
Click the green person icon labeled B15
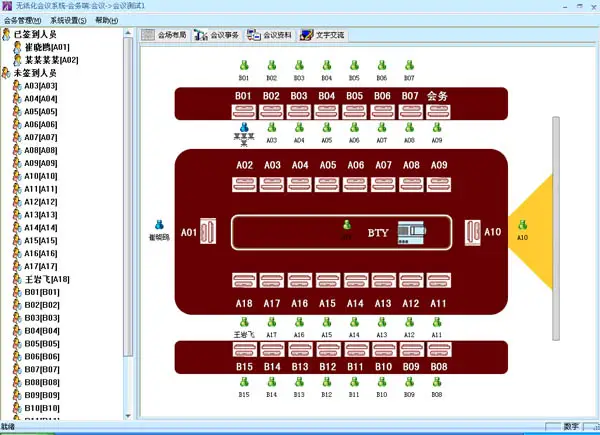244,382
